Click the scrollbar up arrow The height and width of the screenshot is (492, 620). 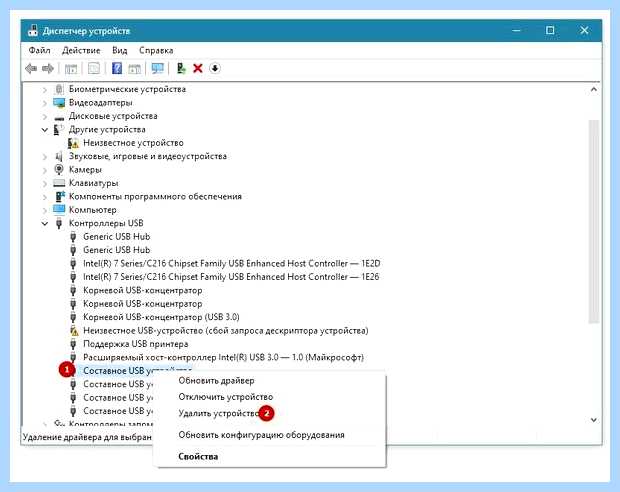point(594,90)
